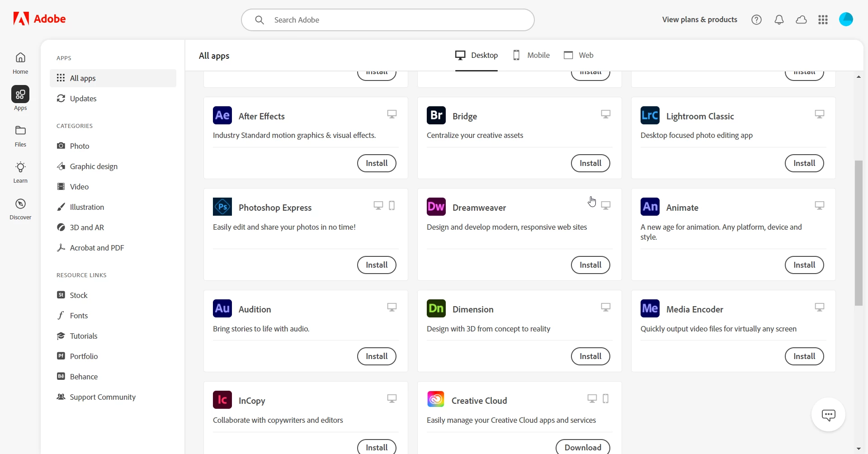Open Files in the left rail
868x454 pixels.
[20, 136]
